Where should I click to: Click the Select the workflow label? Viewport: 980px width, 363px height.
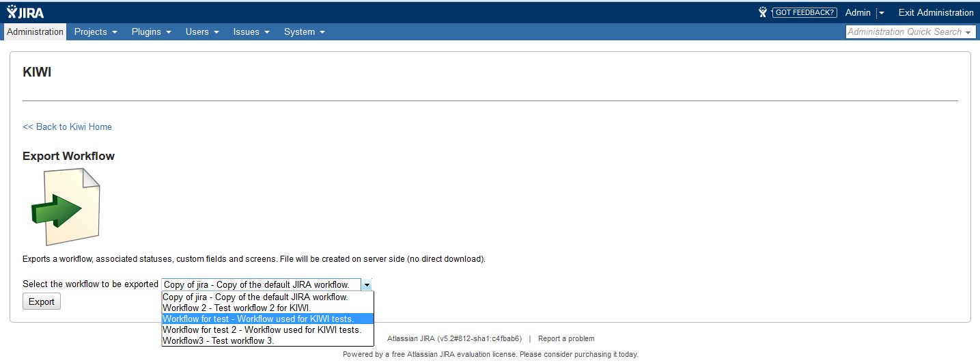coord(90,284)
